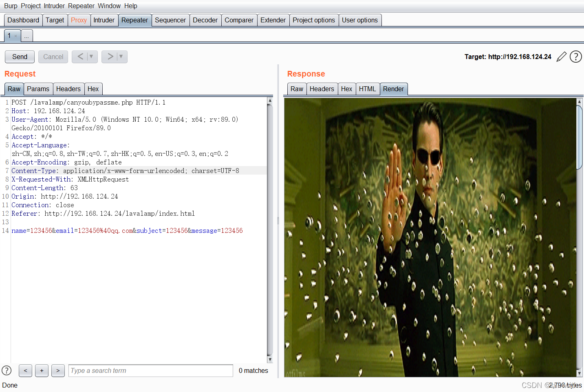The height and width of the screenshot is (392, 584).
Task: Go forward to the next request in history
Action: pyautogui.click(x=110, y=57)
